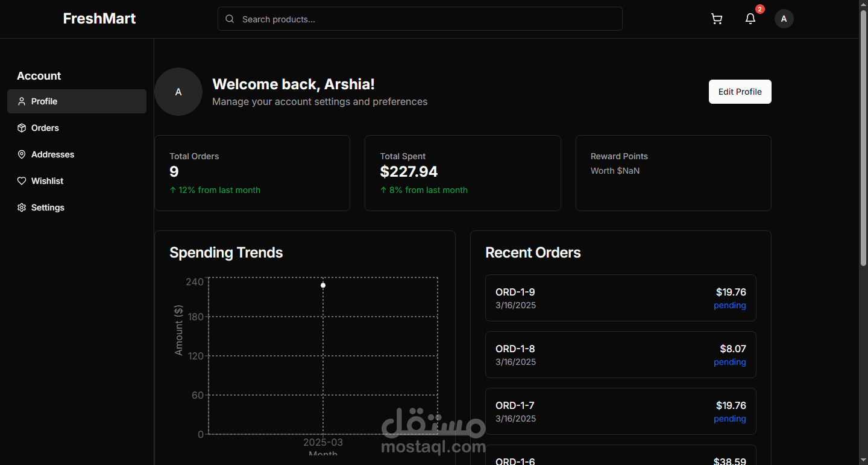The width and height of the screenshot is (868, 465).
Task: Open Wishlist in Account menu
Action: [x=77, y=181]
